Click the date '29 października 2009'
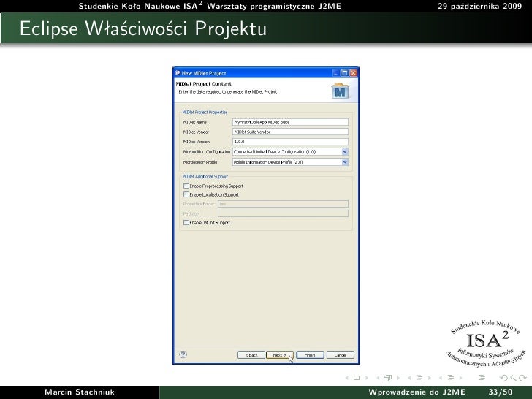This screenshot has width=532, height=399. [x=479, y=6]
